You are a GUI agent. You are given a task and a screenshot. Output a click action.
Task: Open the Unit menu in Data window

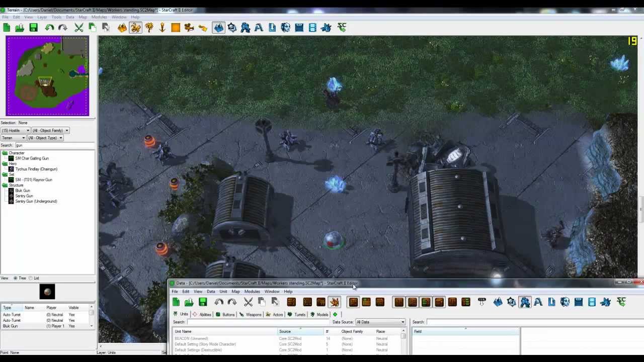point(223,292)
